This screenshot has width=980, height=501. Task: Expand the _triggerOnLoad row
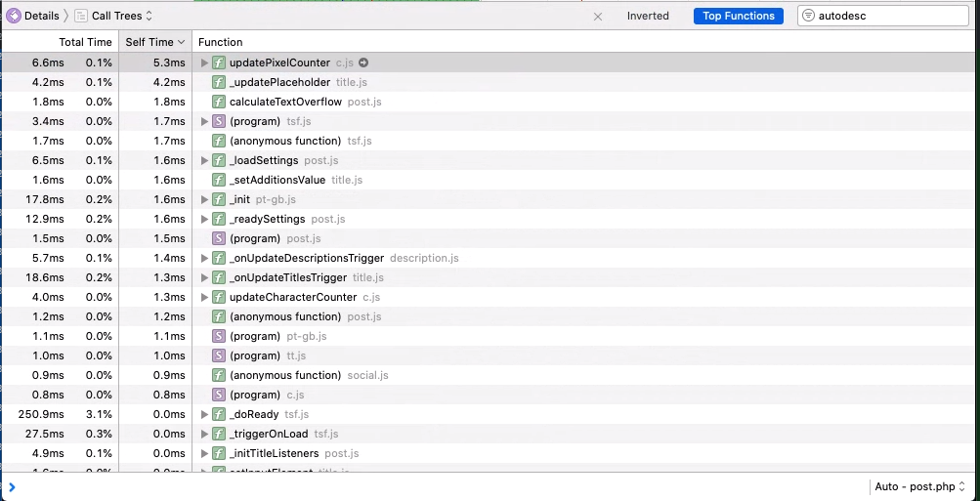204,434
